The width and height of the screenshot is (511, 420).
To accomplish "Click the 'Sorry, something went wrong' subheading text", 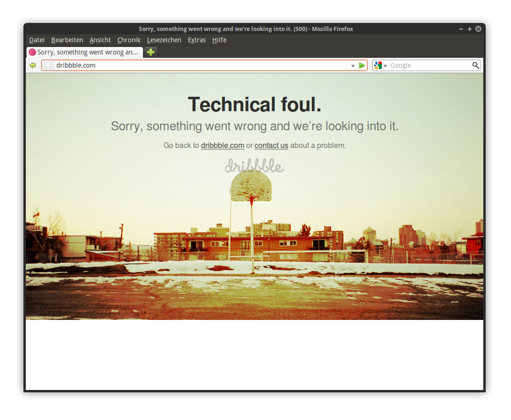I will pyautogui.click(x=255, y=126).
